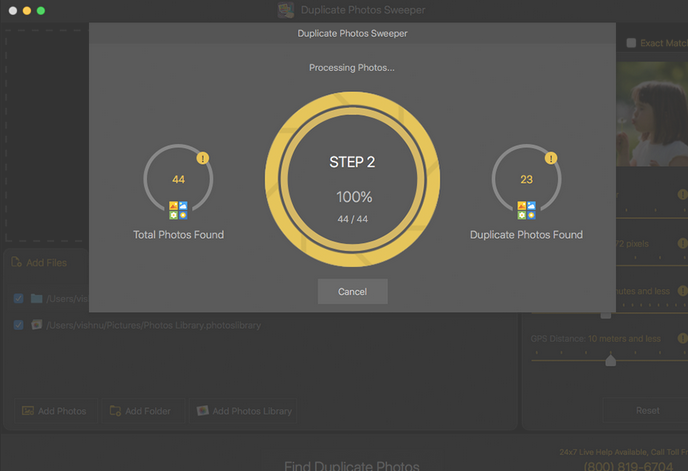Toggle the Exact Match checkbox

631,43
